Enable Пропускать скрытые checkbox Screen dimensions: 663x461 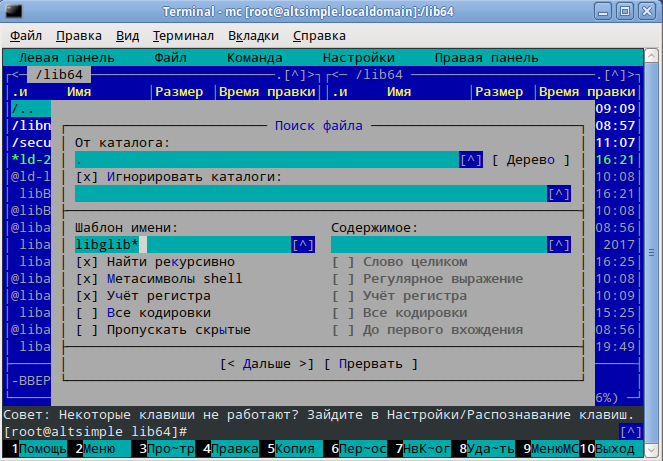pos(87,330)
